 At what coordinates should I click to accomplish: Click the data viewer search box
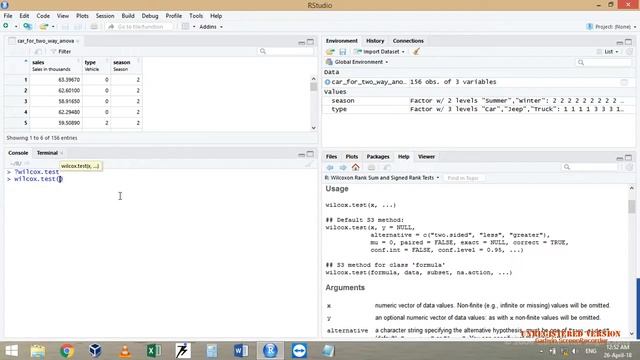[x=286, y=51]
